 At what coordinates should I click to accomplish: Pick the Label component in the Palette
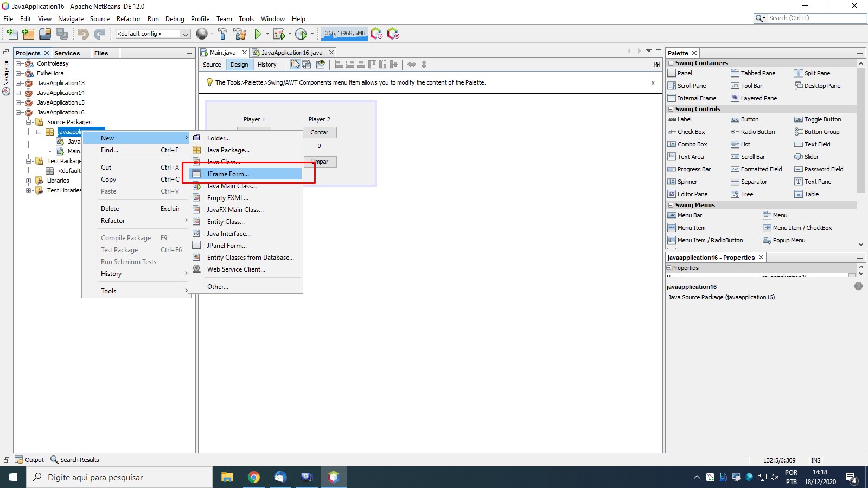click(x=680, y=119)
